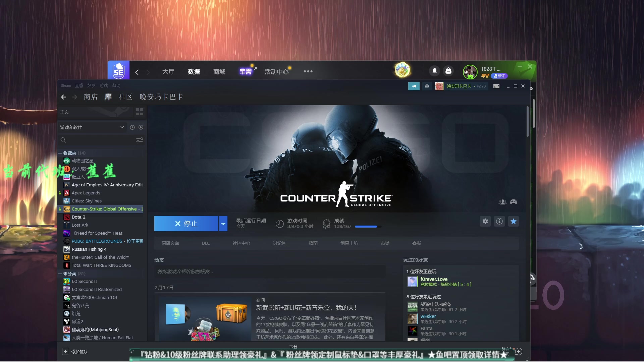
Task: Toggle CS:GO favorite star
Action: point(514,221)
